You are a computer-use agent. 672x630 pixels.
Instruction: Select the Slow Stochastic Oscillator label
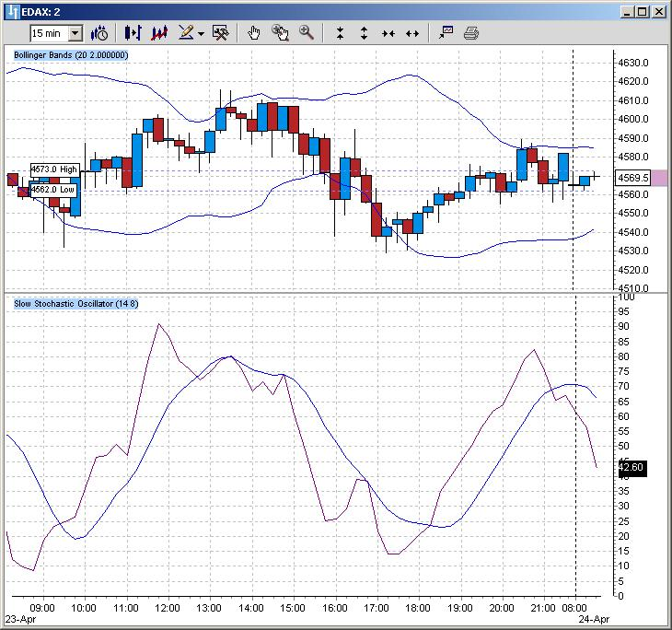(x=75, y=304)
